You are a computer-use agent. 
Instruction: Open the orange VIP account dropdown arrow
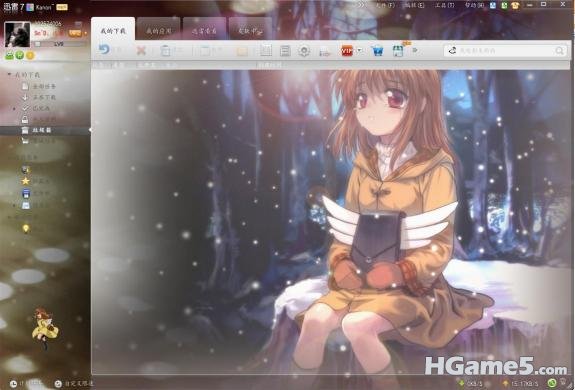[x=86, y=33]
